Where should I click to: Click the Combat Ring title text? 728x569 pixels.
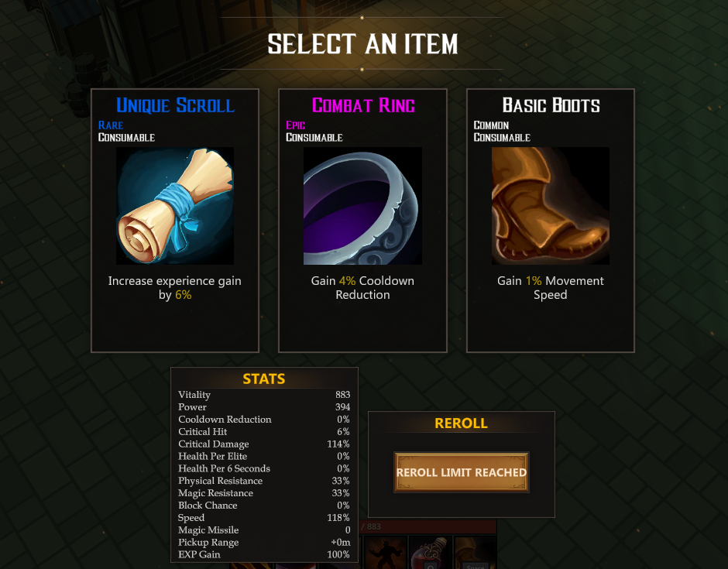click(363, 105)
